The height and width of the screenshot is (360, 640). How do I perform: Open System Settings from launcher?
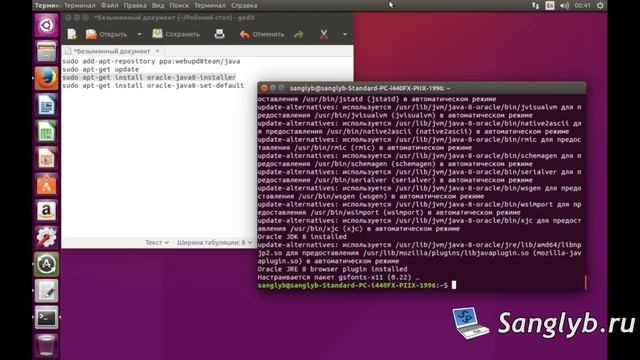tap(46, 238)
